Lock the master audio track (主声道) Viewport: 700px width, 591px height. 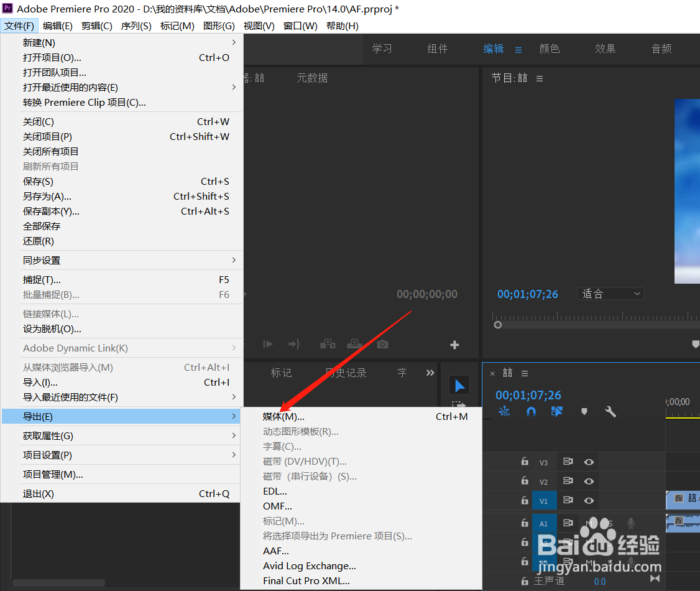pos(525,581)
